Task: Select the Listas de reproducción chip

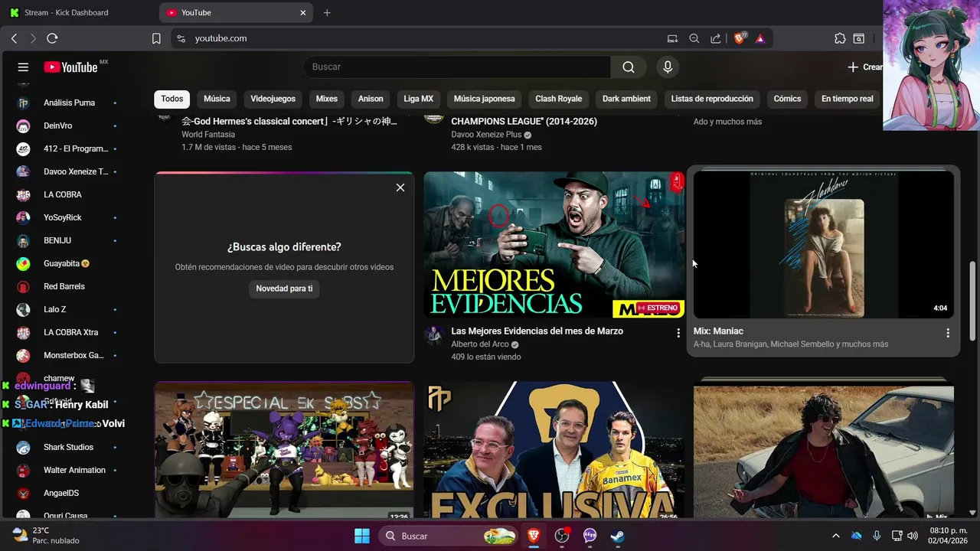Action: pos(712,99)
